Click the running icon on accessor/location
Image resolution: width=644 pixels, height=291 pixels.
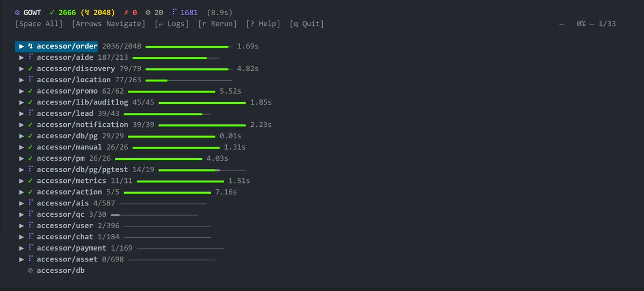click(31, 79)
